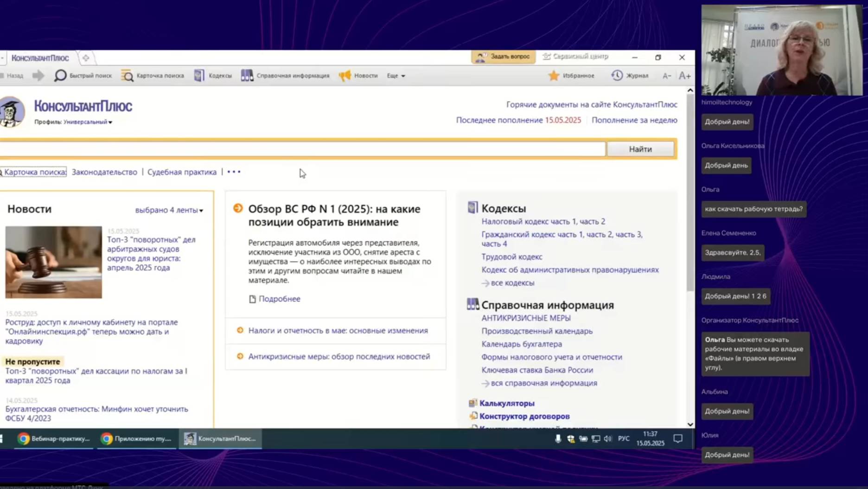
Task: Click inside the main search input field
Action: 301,148
